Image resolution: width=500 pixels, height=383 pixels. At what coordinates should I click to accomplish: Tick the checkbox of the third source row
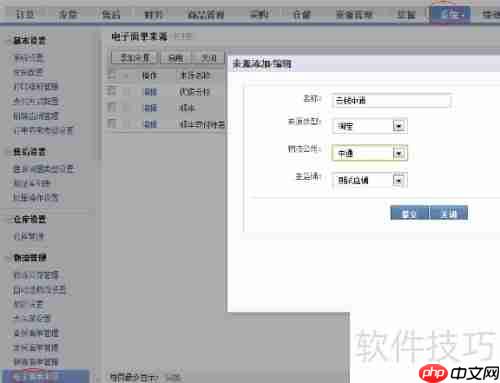pyautogui.click(x=111, y=124)
